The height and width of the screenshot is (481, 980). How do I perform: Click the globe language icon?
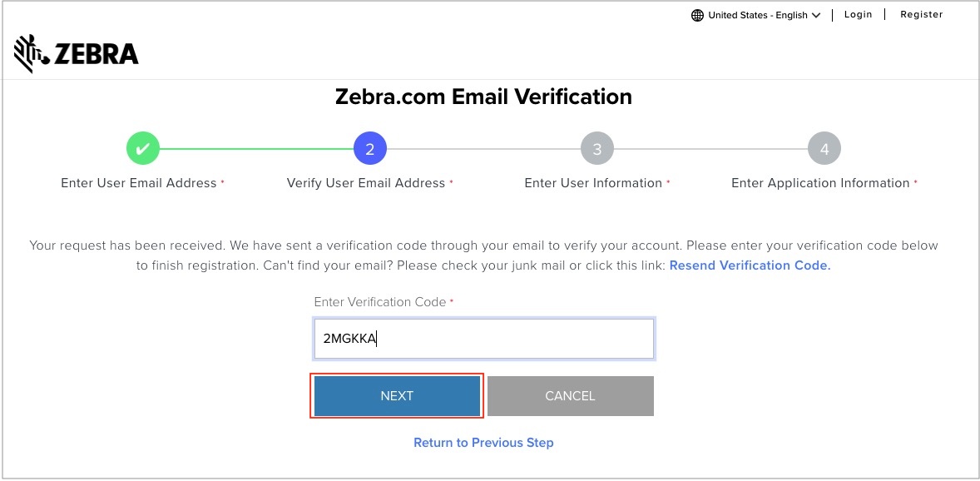[x=697, y=15]
